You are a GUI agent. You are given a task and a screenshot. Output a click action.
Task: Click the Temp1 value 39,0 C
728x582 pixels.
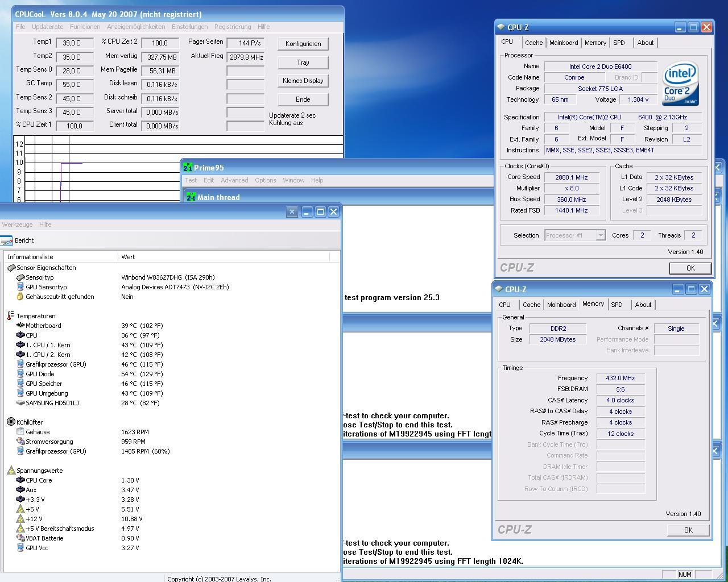pos(75,43)
